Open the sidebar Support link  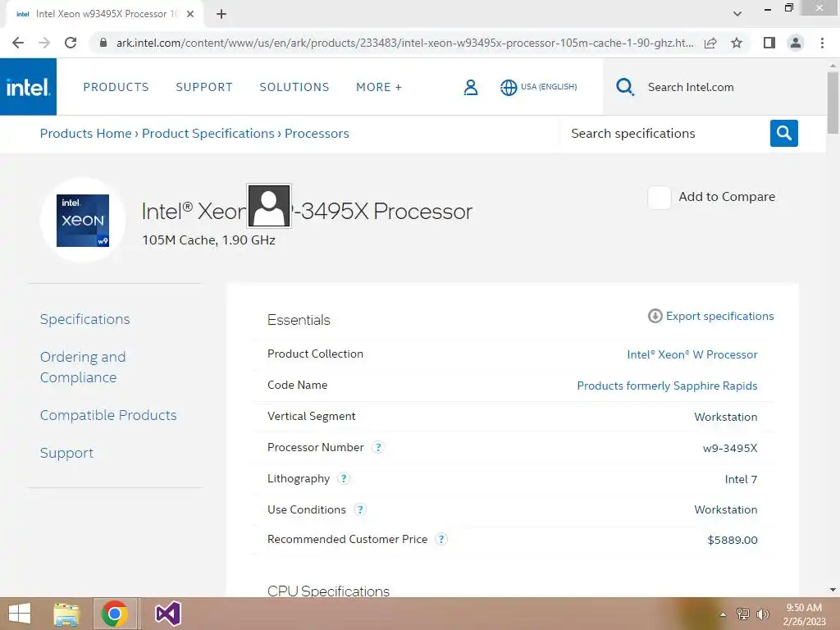pos(66,453)
